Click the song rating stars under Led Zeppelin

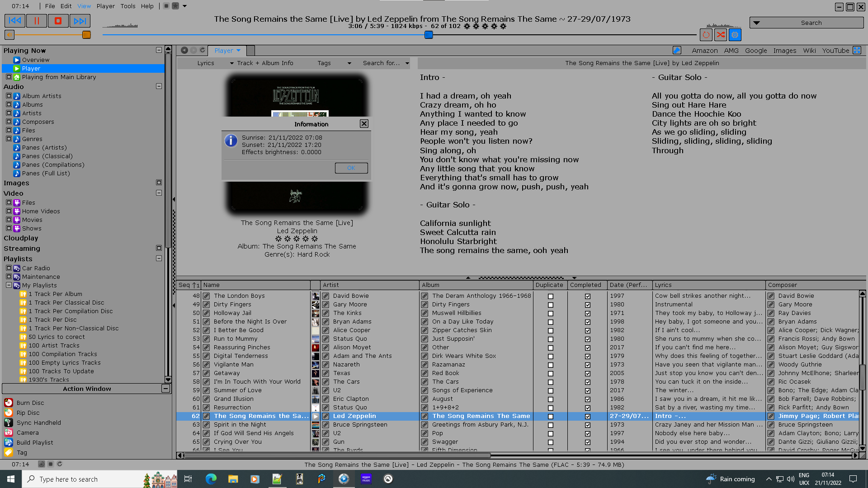(x=297, y=239)
